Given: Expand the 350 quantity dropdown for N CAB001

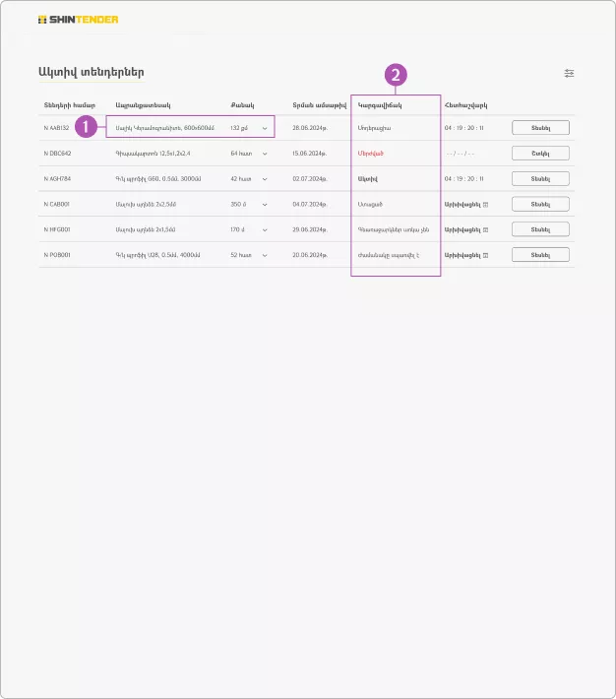Looking at the screenshot, I should click(x=265, y=204).
